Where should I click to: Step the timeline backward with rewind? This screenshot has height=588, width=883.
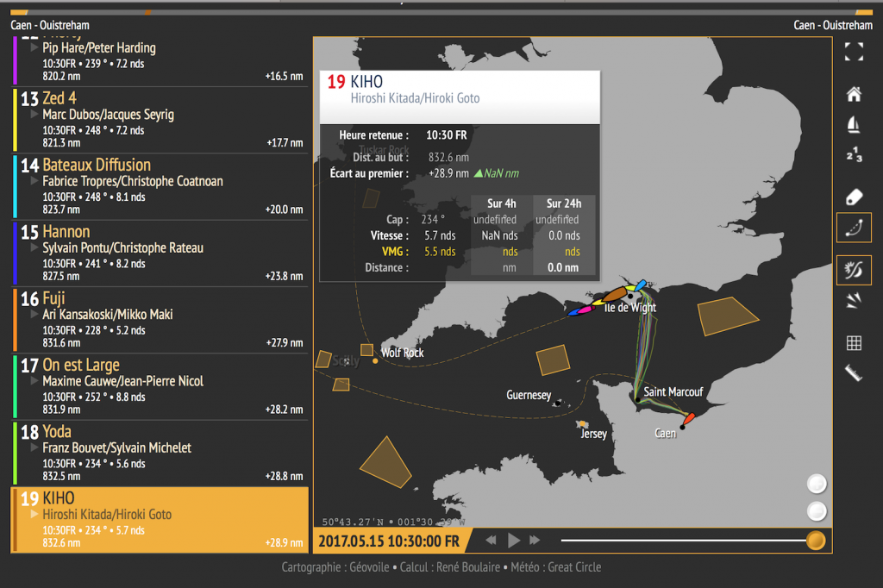coord(491,541)
